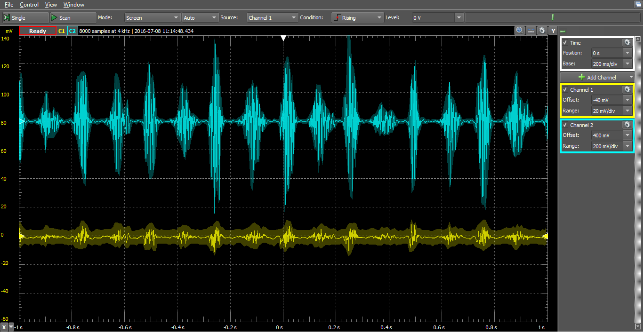This screenshot has height=333, width=644.
Task: Click the Scan run button
Action: [72, 18]
